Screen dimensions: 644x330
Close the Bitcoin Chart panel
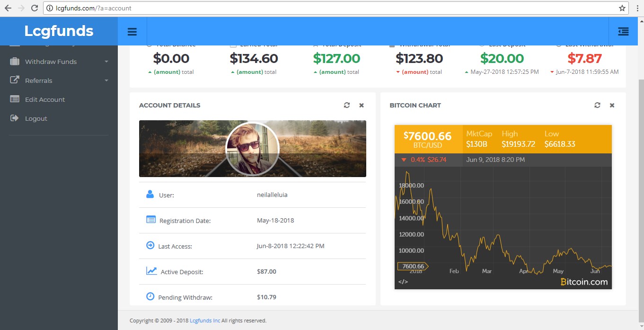click(x=612, y=105)
